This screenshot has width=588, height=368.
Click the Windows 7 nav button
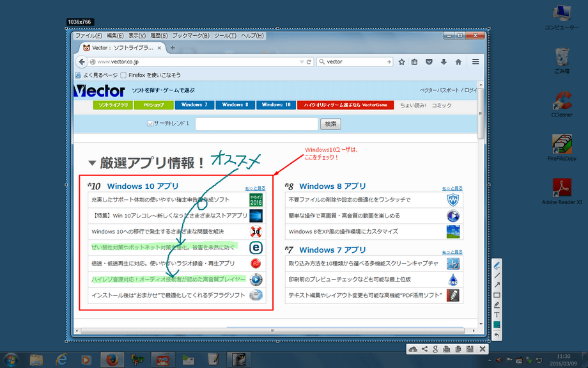coord(194,105)
